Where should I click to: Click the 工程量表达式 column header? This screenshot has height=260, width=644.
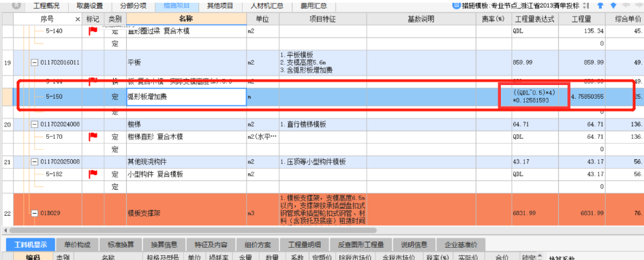[x=534, y=19]
